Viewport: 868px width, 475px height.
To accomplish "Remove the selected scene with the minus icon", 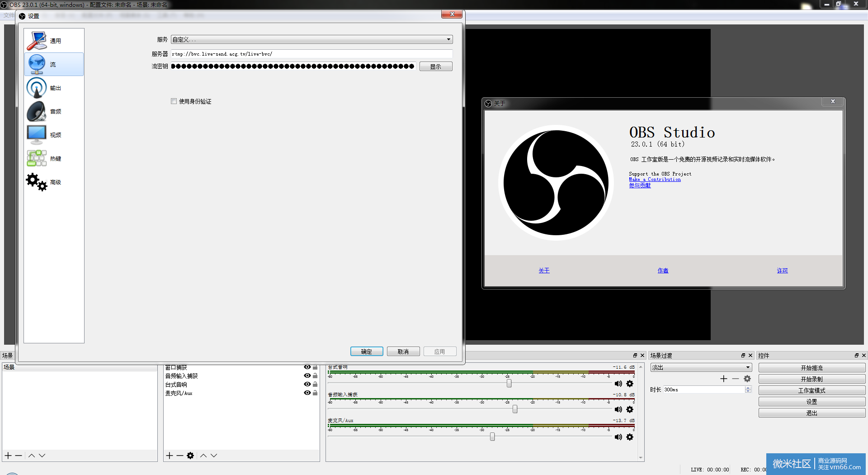I will [x=19, y=456].
